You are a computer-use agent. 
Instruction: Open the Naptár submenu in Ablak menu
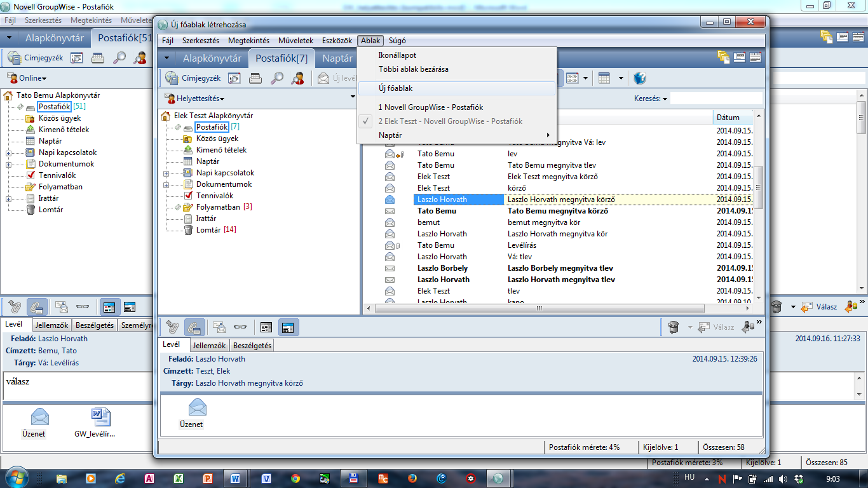(457, 135)
